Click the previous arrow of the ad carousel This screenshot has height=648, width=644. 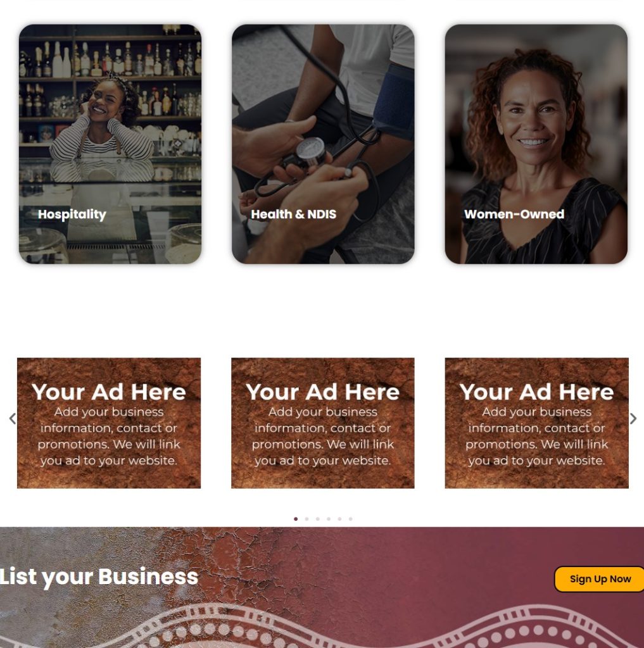[x=13, y=419]
